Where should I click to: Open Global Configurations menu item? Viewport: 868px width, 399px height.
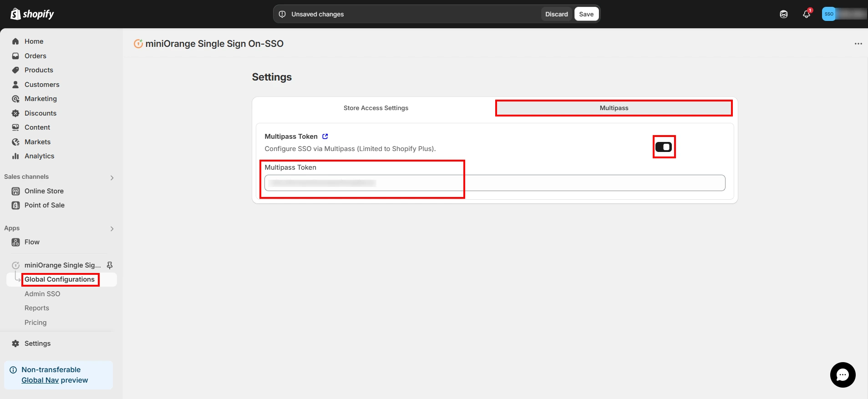click(x=60, y=279)
